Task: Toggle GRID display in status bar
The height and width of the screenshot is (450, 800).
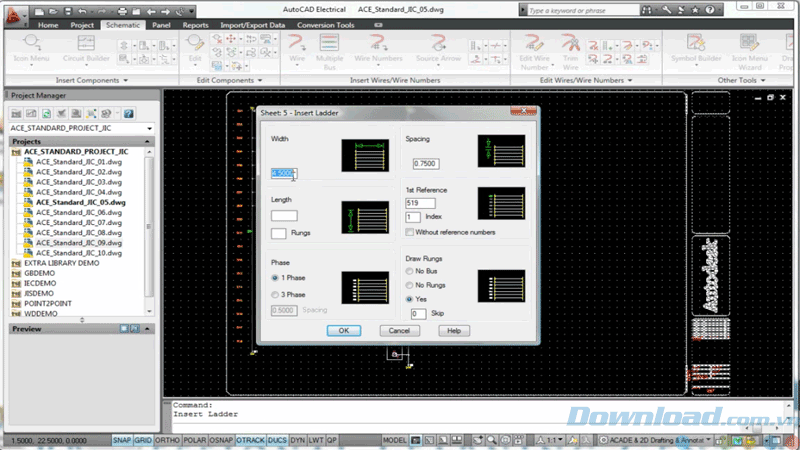Action: (143, 440)
